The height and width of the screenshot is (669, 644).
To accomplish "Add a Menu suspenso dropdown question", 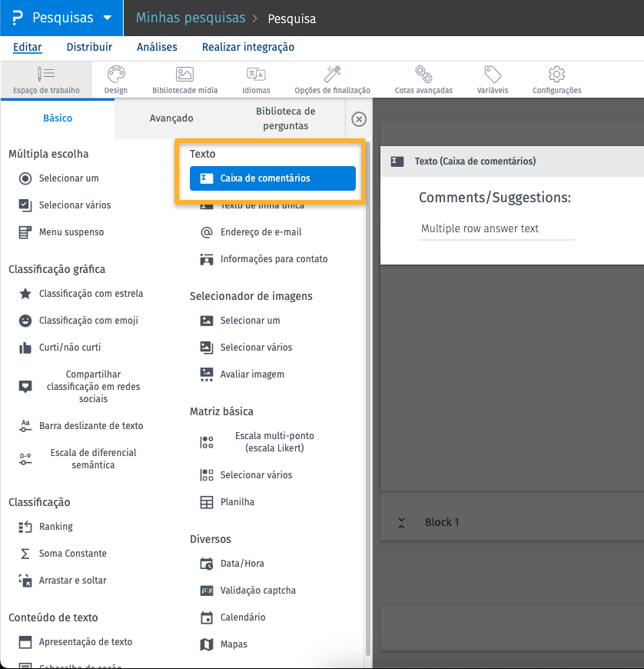I will 71,232.
